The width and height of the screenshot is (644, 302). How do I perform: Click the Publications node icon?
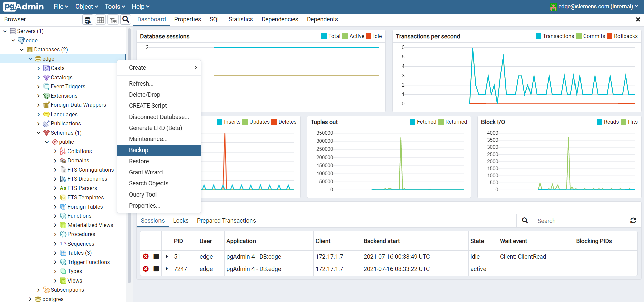(x=47, y=124)
